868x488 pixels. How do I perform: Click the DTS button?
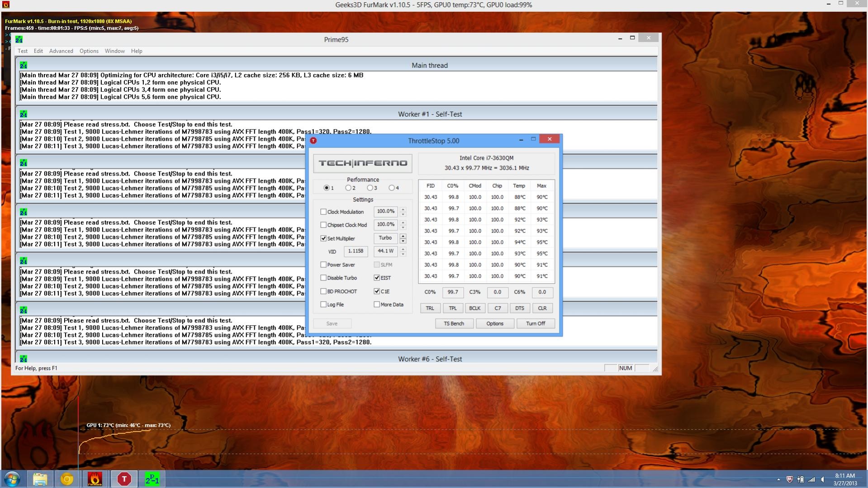coord(520,308)
